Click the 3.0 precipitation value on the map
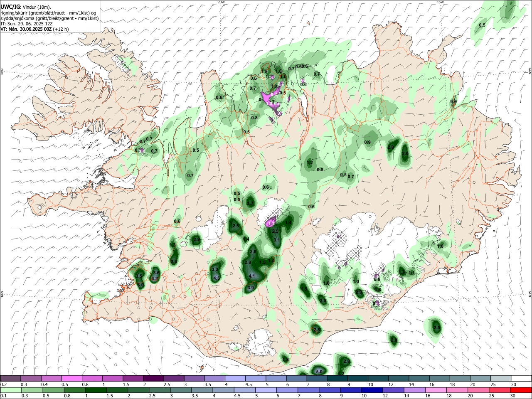The height and width of the screenshot is (399, 532). point(140,285)
